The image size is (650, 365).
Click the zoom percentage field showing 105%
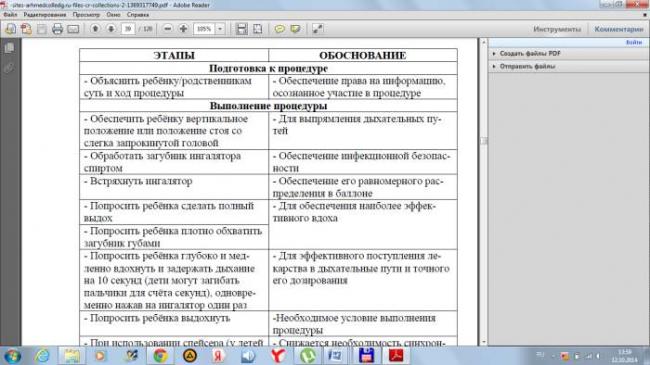[204, 29]
